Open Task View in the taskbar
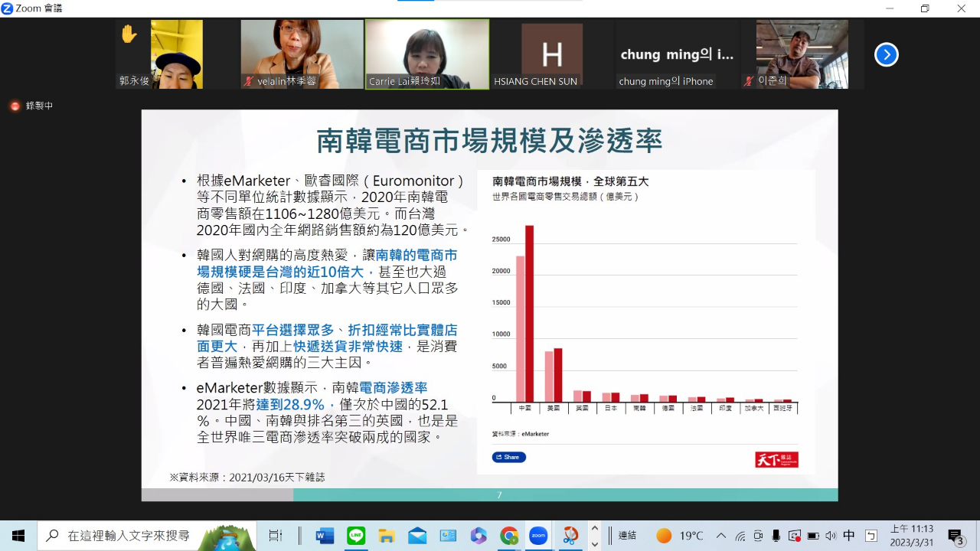 (x=276, y=536)
